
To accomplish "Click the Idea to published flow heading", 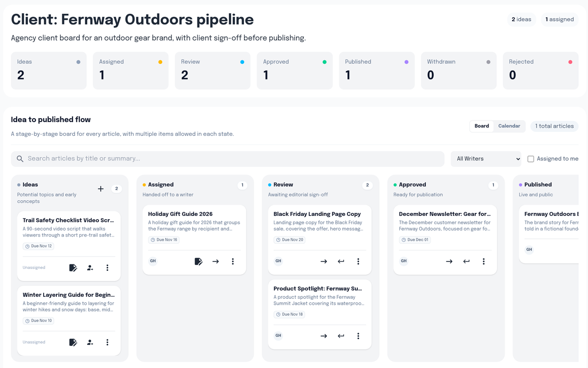I will (x=51, y=120).
